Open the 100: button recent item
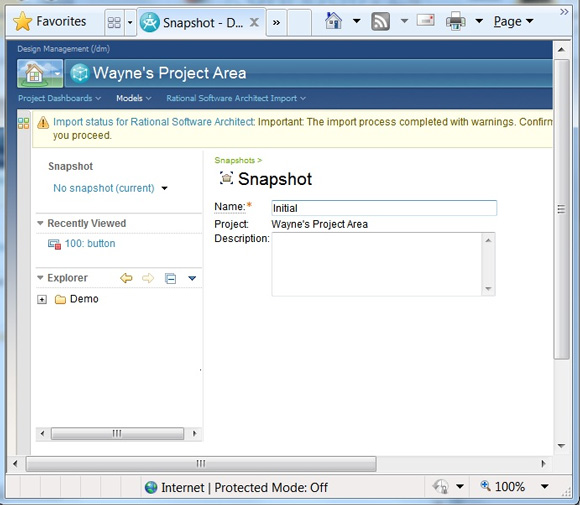This screenshot has width=580, height=505. click(90, 243)
